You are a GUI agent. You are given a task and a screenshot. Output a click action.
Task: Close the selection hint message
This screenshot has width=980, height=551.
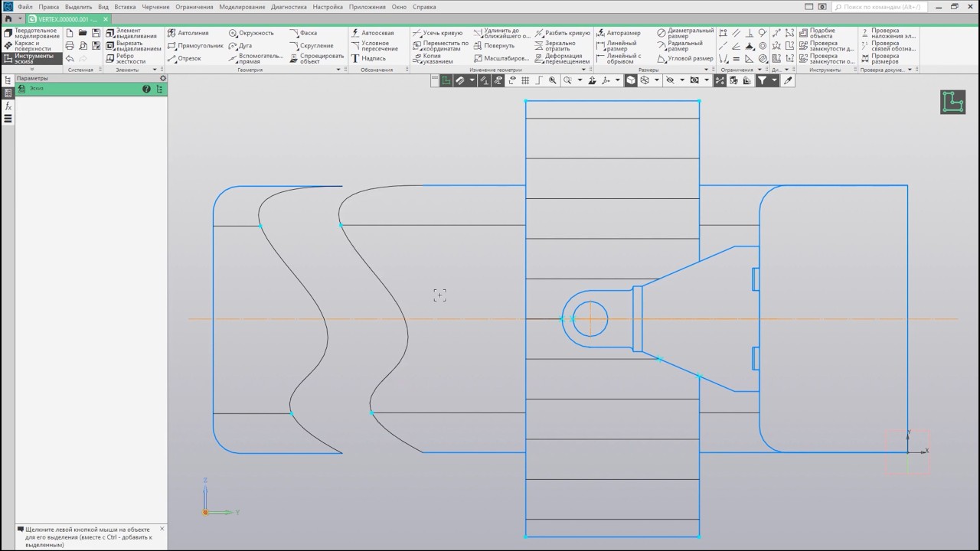click(x=162, y=529)
